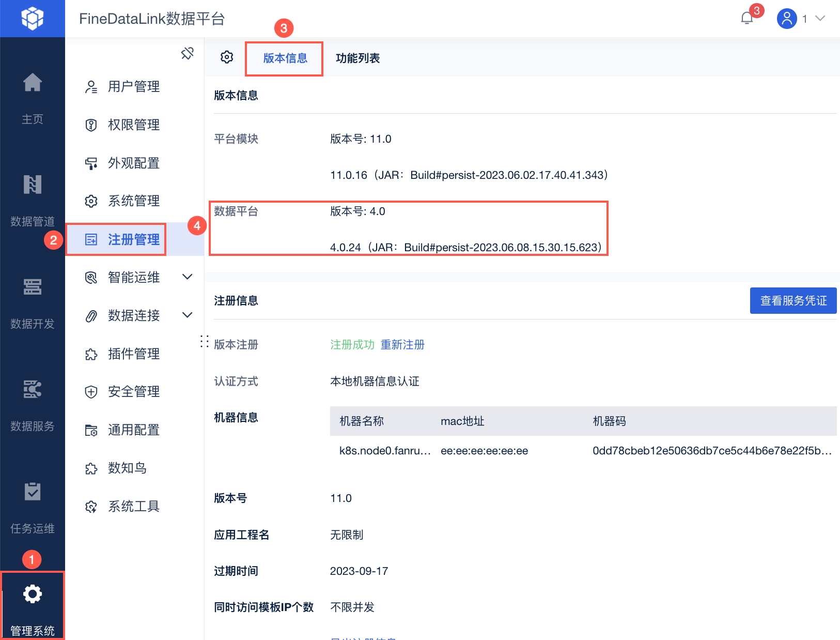Click the pin icon atop the menu panel
The image size is (840, 640).
187,53
